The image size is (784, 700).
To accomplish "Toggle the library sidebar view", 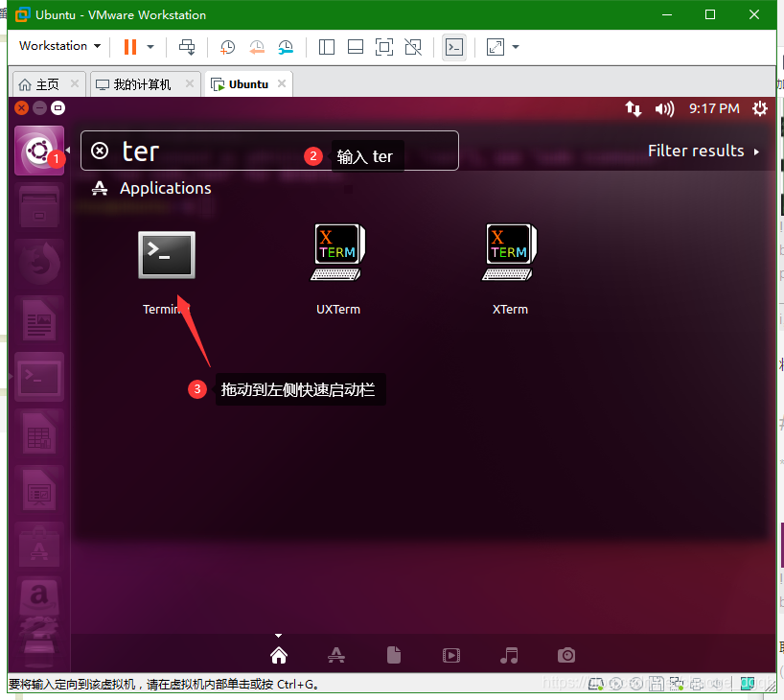I will [327, 47].
